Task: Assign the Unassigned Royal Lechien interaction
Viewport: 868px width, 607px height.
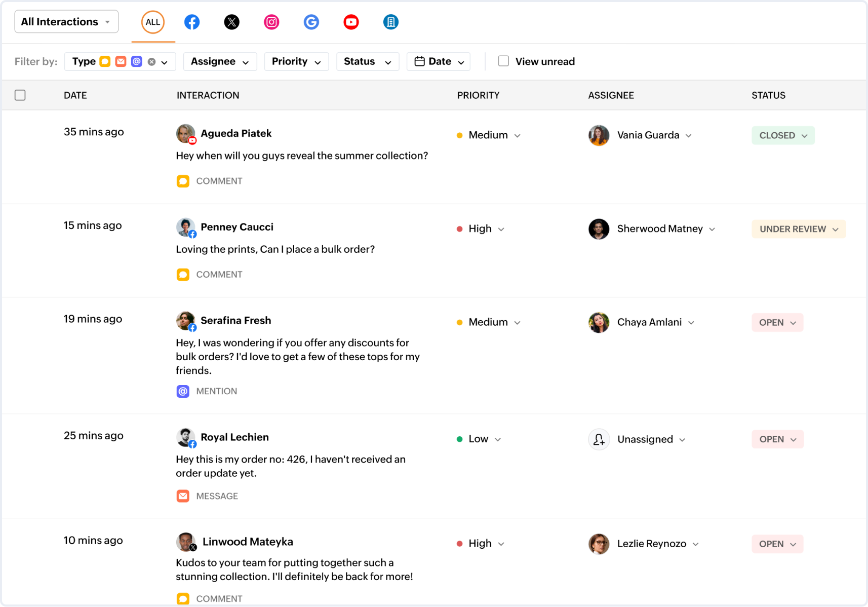Action: tap(651, 439)
